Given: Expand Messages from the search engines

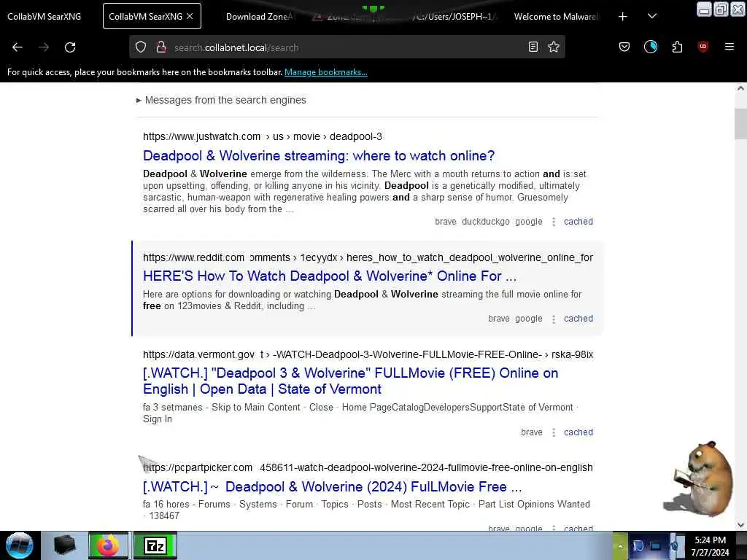Looking at the screenshot, I should (x=221, y=100).
